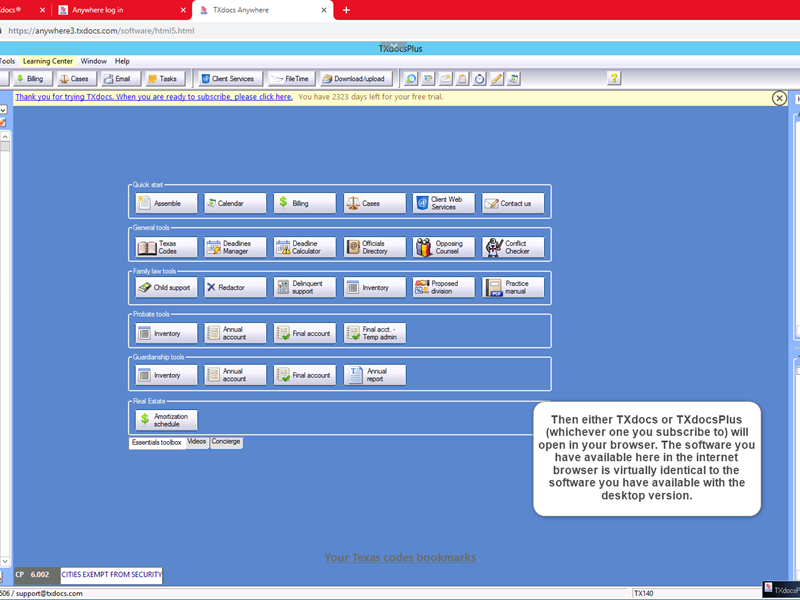The width and height of the screenshot is (800, 600).
Task: Click the yellow help question mark icon
Action: coord(614,78)
